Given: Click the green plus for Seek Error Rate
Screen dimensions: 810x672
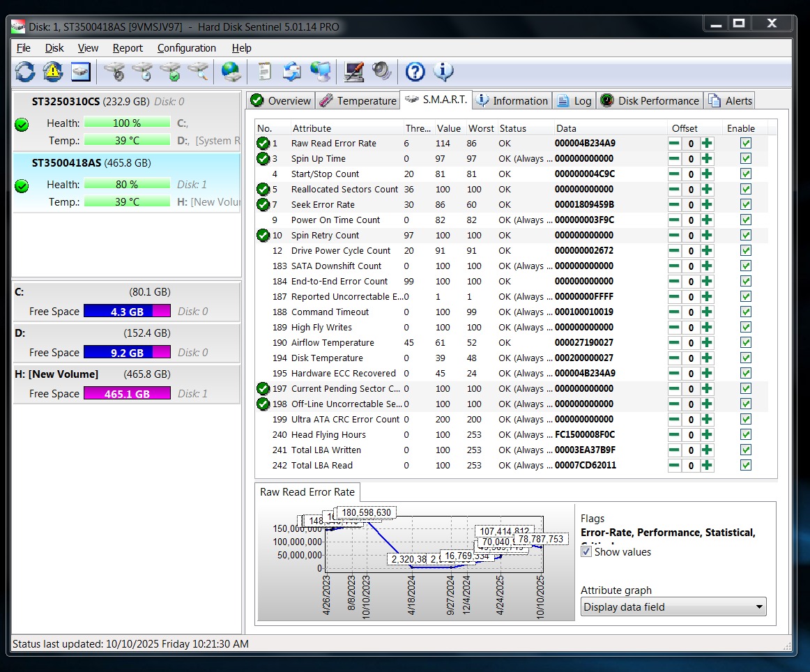Looking at the screenshot, I should click(x=707, y=205).
